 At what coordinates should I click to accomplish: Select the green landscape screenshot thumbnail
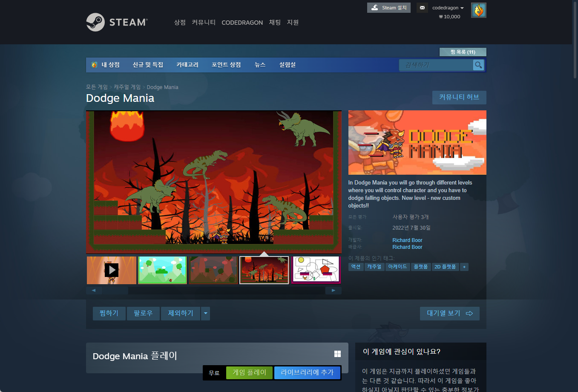tap(163, 270)
